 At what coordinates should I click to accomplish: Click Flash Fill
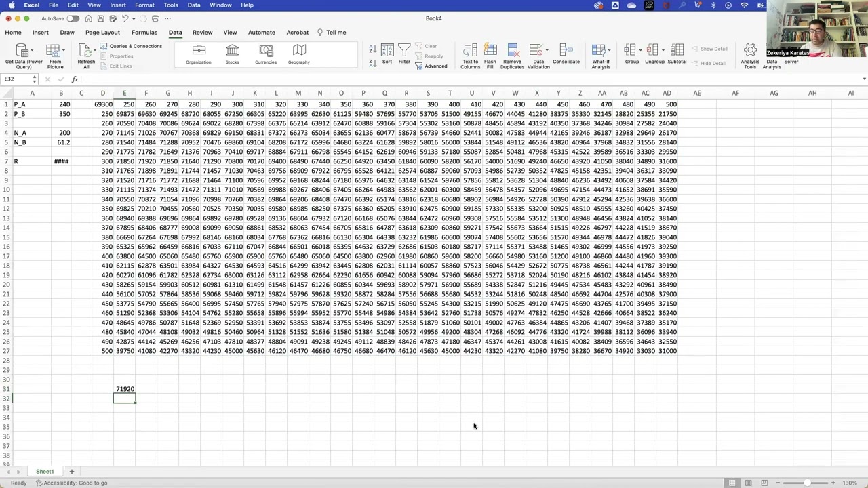coord(490,56)
